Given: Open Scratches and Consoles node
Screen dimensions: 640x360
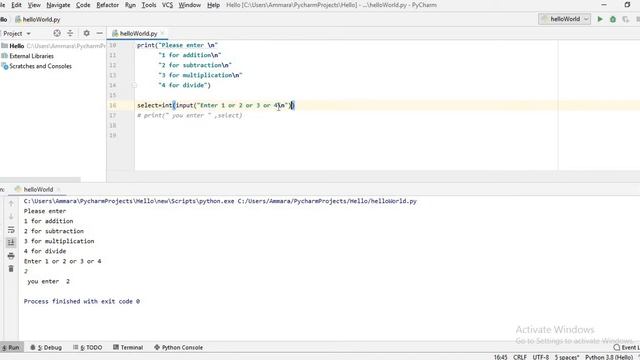Looking at the screenshot, I should (x=40, y=66).
